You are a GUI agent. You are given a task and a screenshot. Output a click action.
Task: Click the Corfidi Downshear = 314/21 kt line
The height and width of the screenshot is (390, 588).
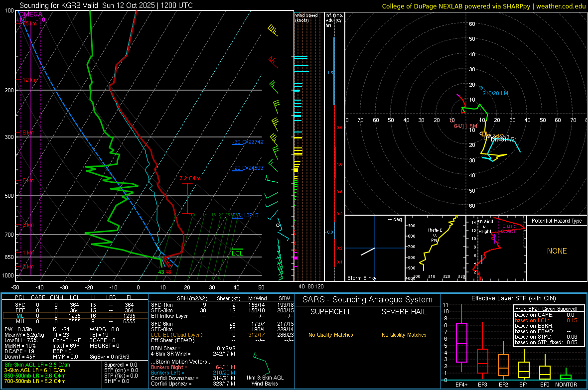[193, 378]
